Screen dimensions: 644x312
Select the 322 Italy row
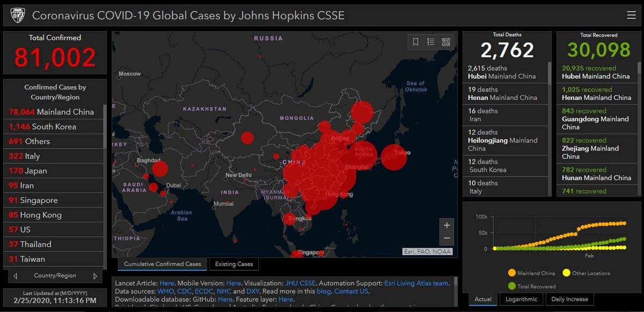point(52,156)
